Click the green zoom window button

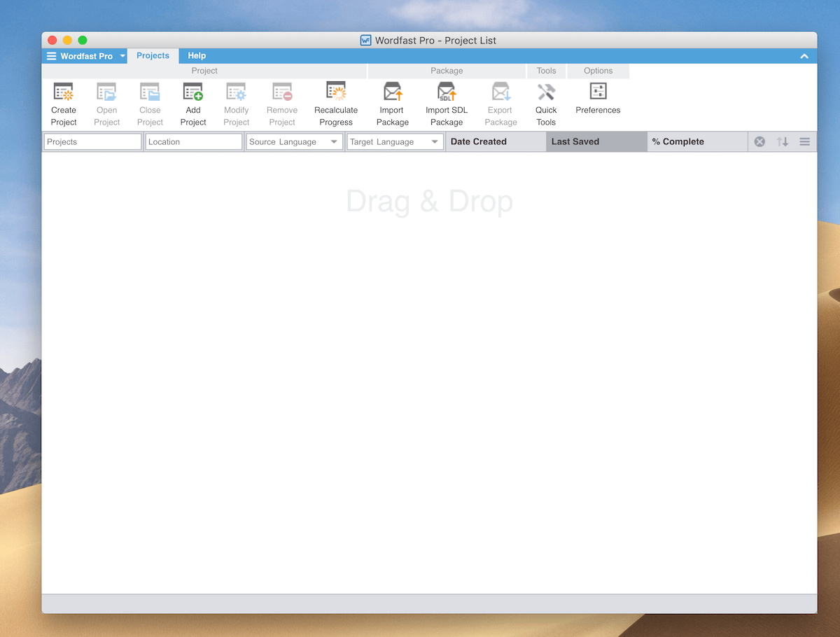(x=83, y=40)
